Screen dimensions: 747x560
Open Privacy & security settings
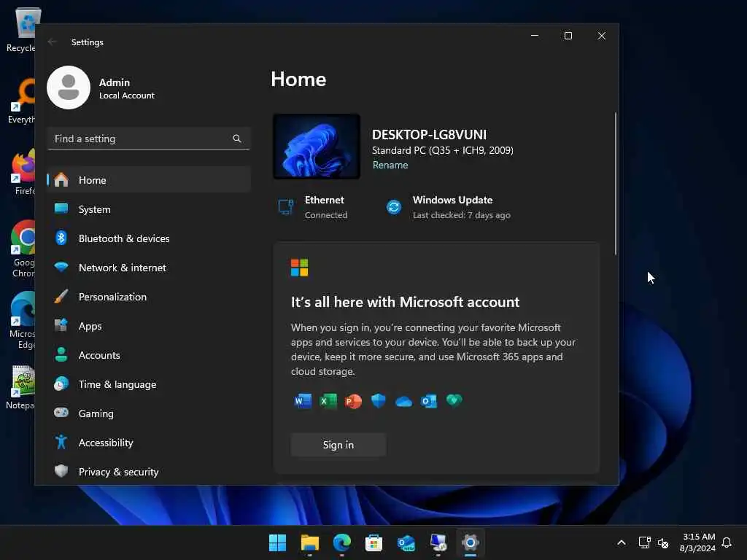tap(149, 472)
